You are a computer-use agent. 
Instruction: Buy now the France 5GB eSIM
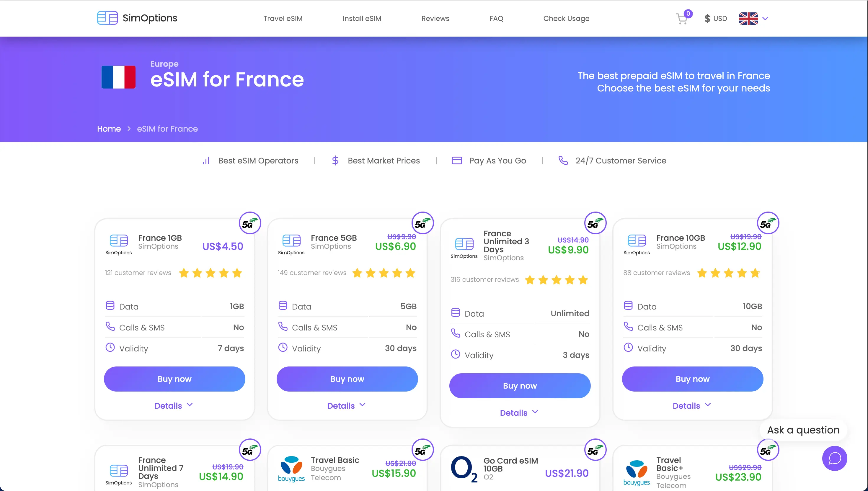pos(347,379)
